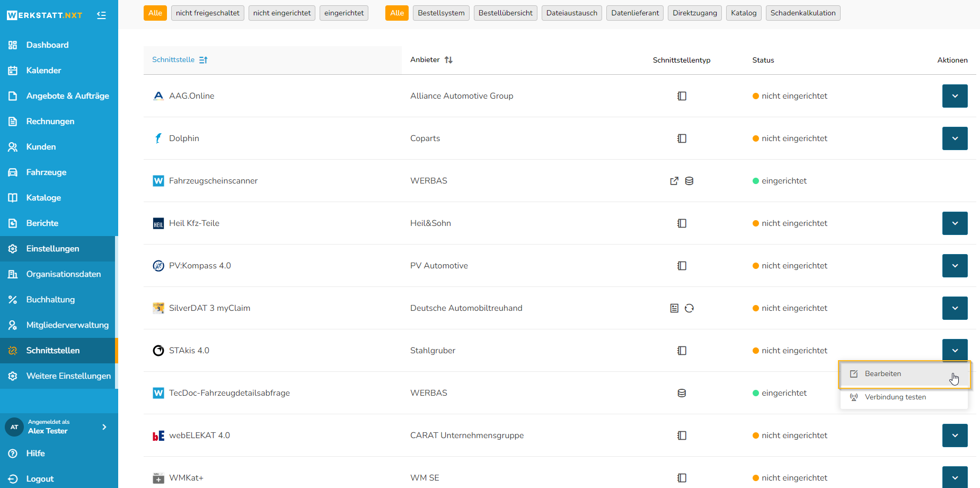This screenshot has width=980, height=488.
Task: Open actions dropdown for webELEKAT 4.0
Action: tap(955, 435)
